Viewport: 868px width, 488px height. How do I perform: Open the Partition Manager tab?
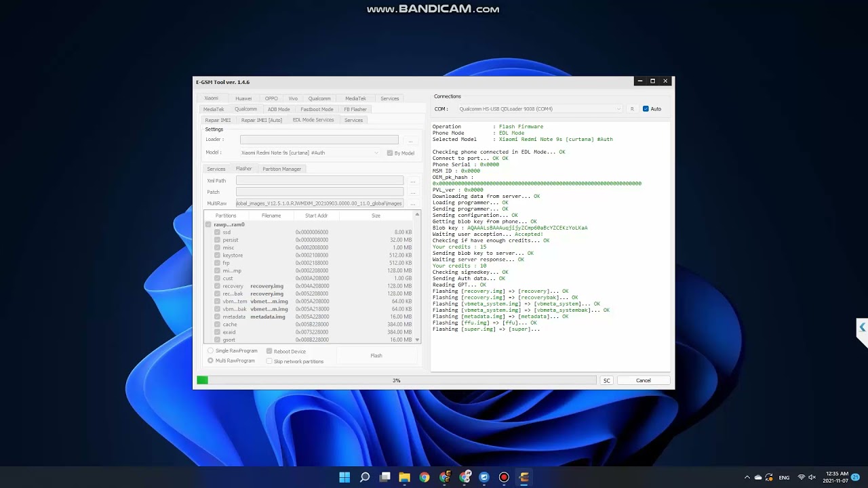282,169
